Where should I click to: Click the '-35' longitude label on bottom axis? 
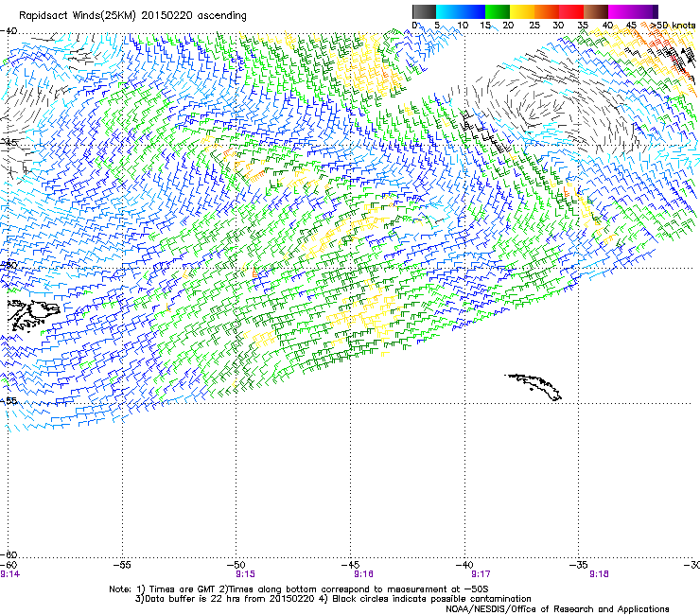[x=579, y=565]
